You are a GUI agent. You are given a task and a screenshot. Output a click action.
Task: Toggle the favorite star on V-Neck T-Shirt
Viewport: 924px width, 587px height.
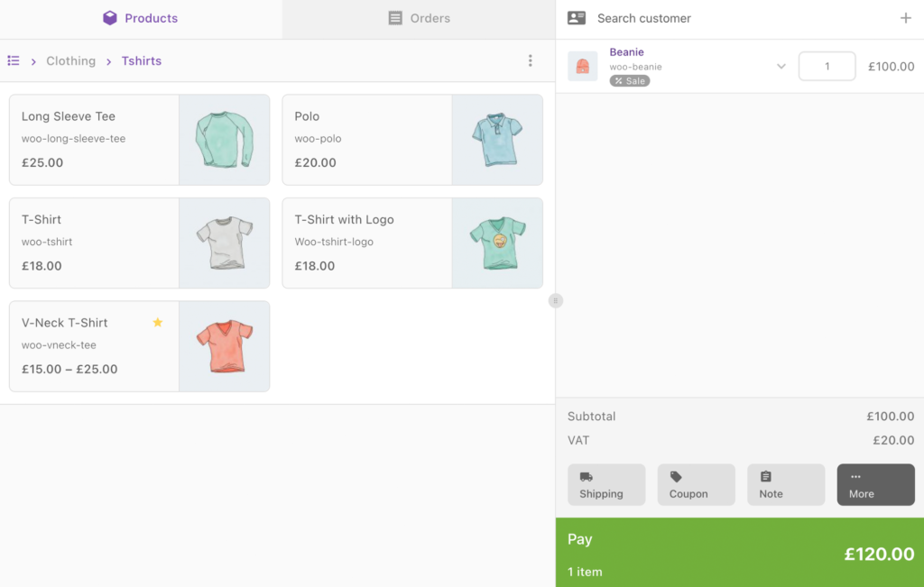(158, 321)
